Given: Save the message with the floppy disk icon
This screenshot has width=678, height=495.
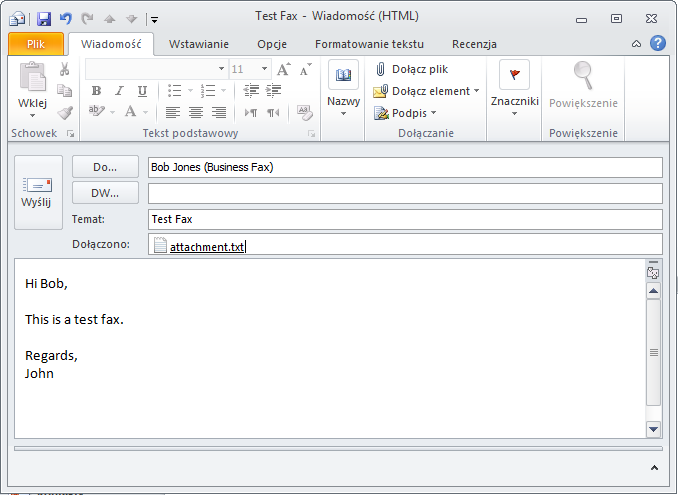Looking at the screenshot, I should pos(44,19).
